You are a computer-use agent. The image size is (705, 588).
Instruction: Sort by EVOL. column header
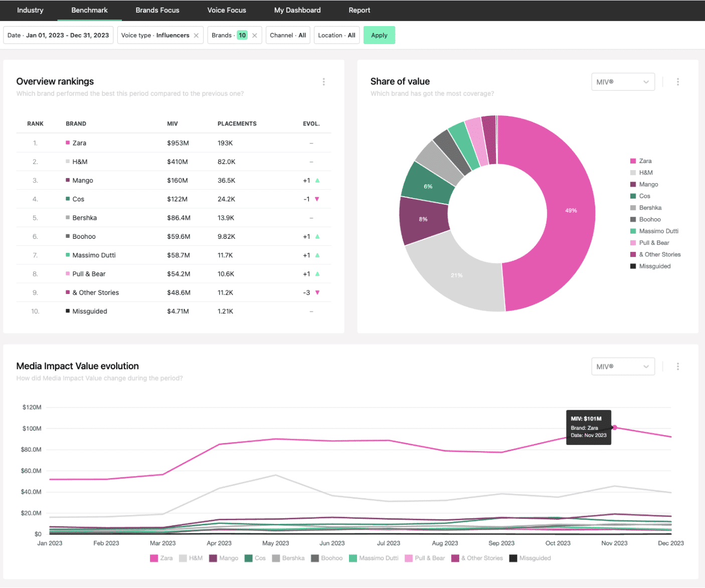click(x=311, y=123)
